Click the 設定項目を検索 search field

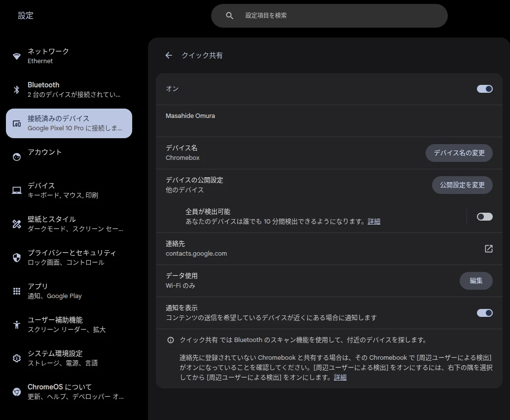(329, 15)
